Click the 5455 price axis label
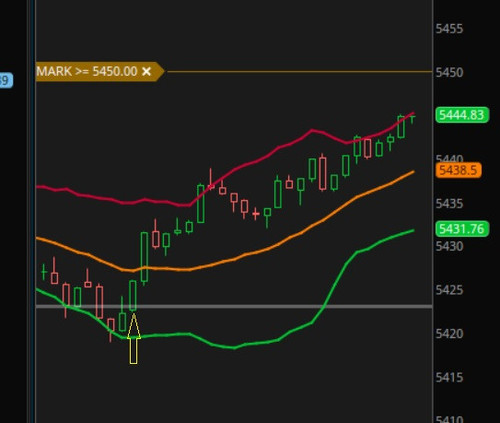This screenshot has width=500, height=423. 449,29
